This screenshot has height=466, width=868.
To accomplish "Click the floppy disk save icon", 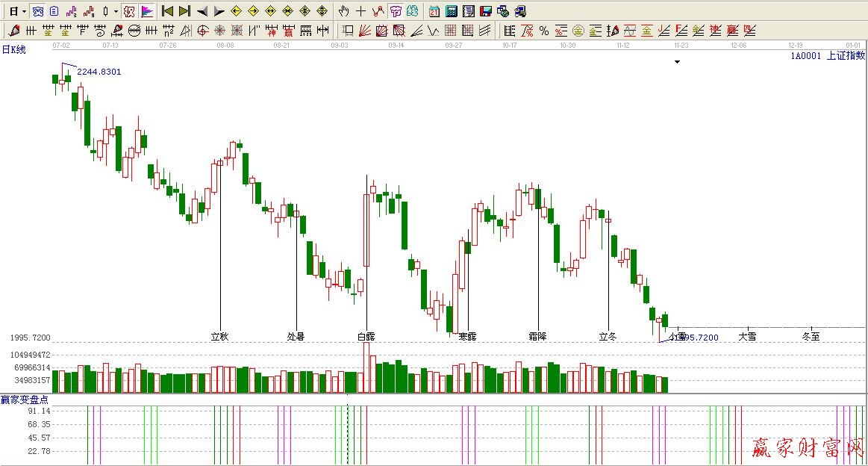I will (x=485, y=11).
